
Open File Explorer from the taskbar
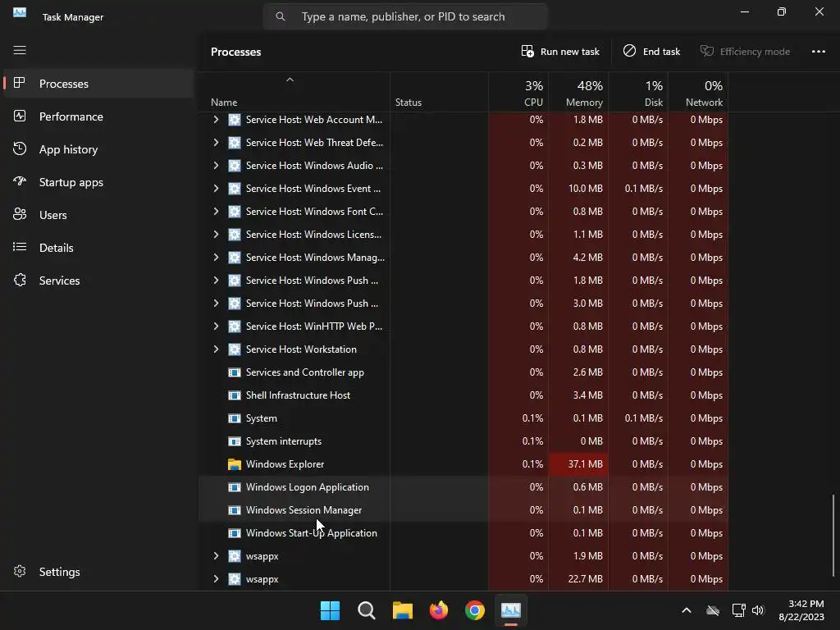pyautogui.click(x=402, y=610)
